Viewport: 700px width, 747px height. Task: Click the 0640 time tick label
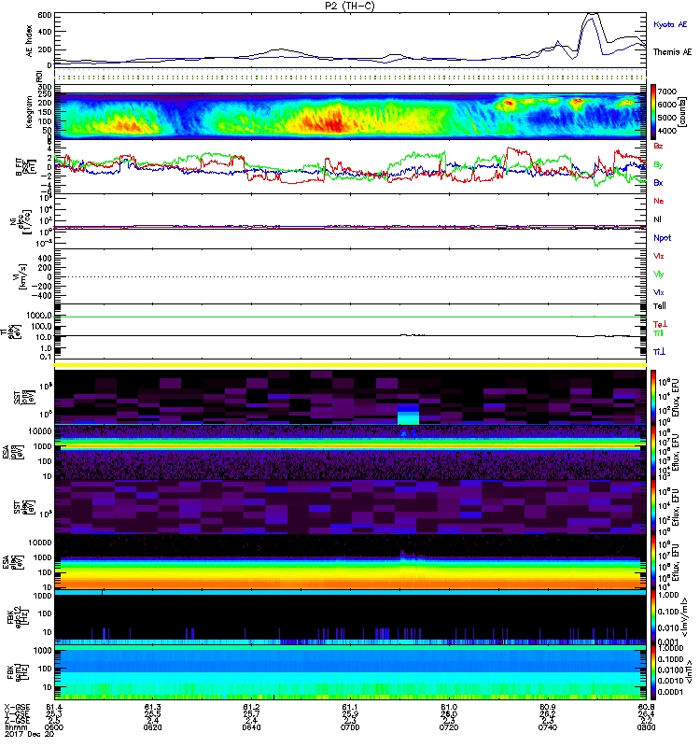(x=251, y=727)
